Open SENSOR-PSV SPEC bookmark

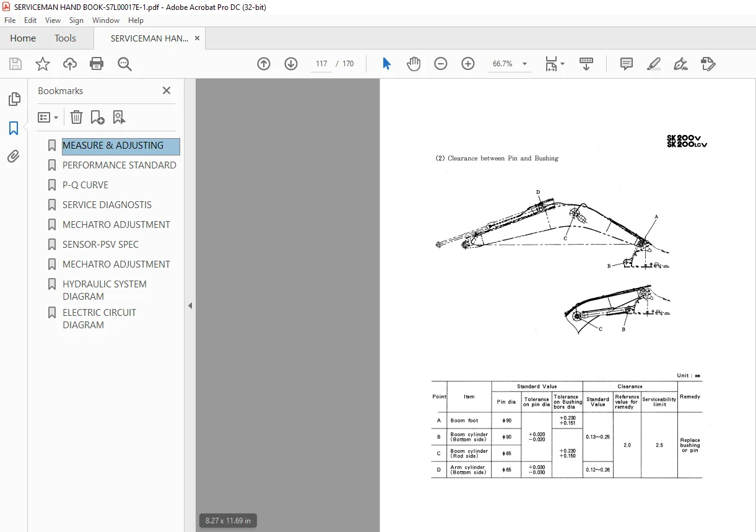click(100, 245)
